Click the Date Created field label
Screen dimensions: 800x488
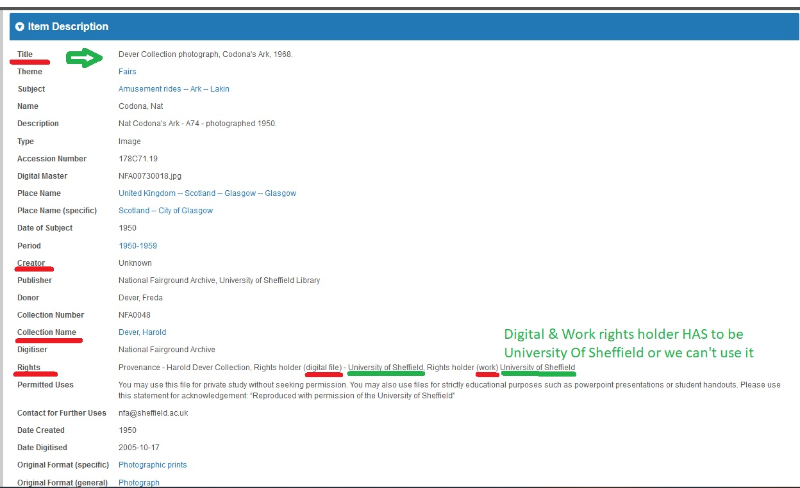point(41,430)
